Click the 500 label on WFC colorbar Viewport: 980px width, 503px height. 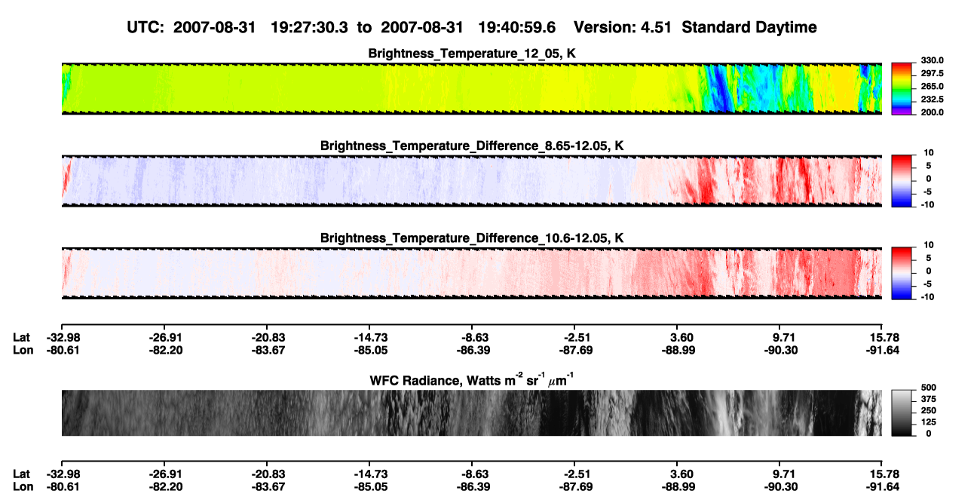click(x=929, y=389)
